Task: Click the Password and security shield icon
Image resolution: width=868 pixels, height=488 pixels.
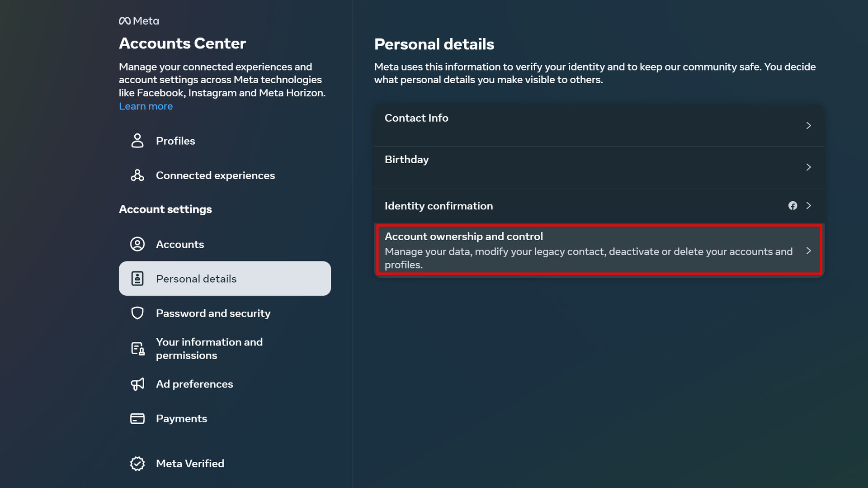Action: click(x=137, y=313)
